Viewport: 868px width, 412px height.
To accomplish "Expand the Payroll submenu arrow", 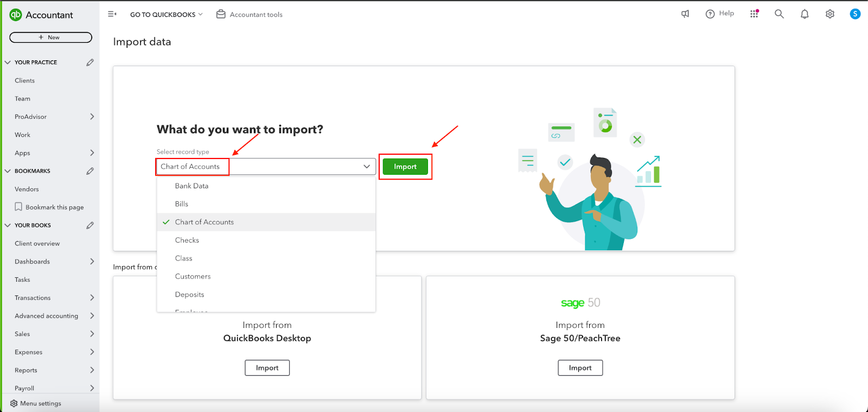I will pos(92,388).
